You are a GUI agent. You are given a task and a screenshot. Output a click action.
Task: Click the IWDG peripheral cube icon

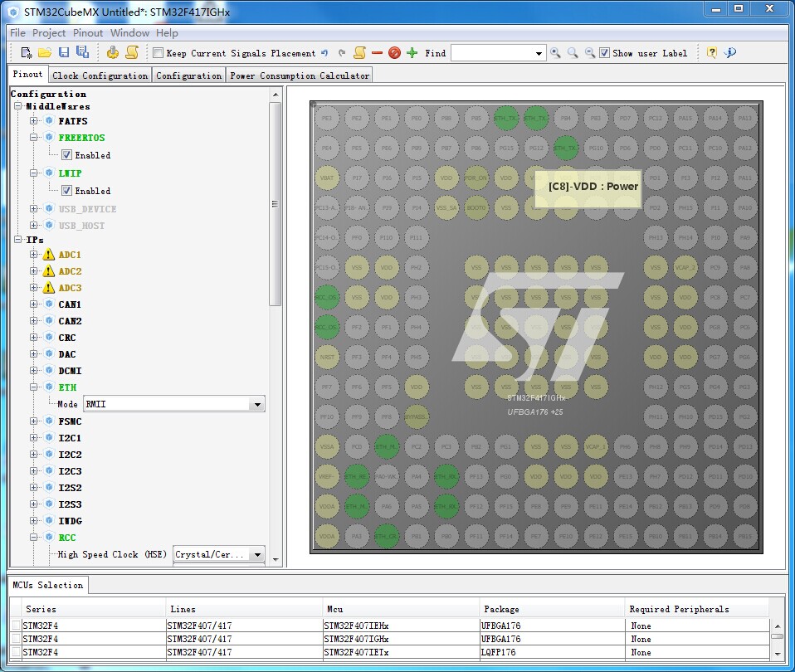point(49,520)
